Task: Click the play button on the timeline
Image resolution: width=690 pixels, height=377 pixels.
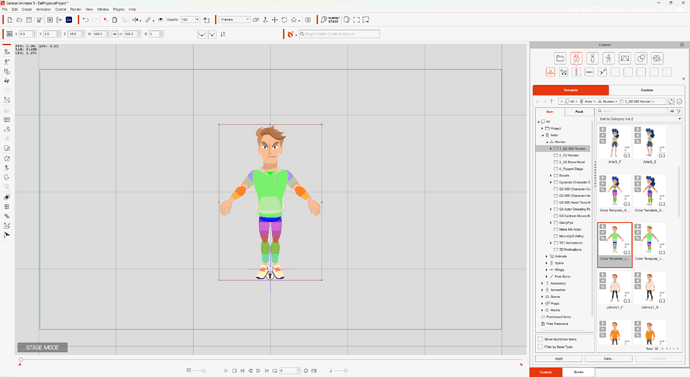Action: pyautogui.click(x=226, y=371)
